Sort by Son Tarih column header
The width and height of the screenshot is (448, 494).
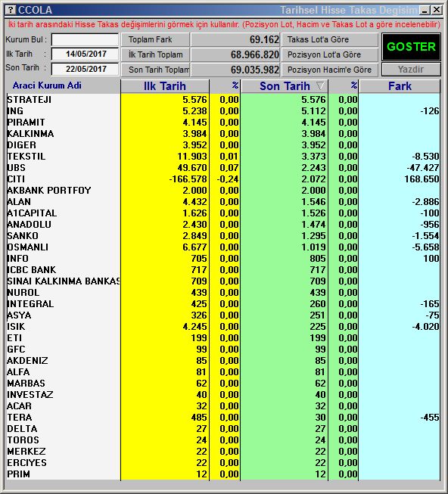(285, 86)
